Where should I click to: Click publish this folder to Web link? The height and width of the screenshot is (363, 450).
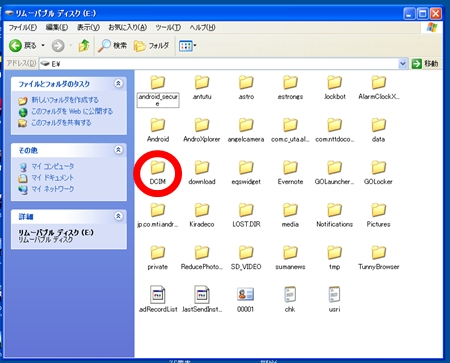(x=72, y=111)
